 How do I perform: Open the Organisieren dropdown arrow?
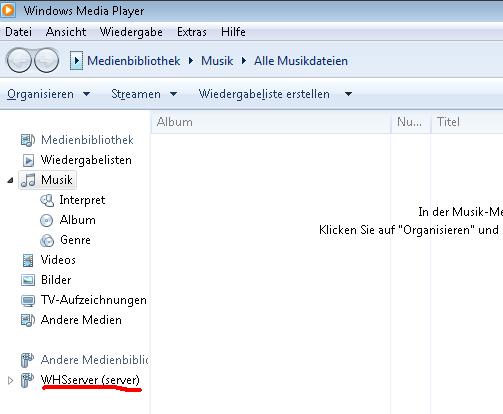87,94
